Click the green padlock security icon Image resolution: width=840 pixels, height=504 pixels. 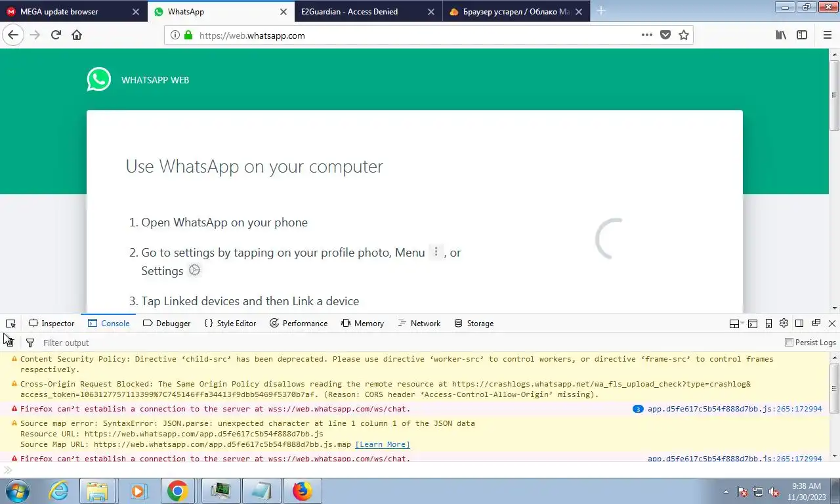point(188,35)
